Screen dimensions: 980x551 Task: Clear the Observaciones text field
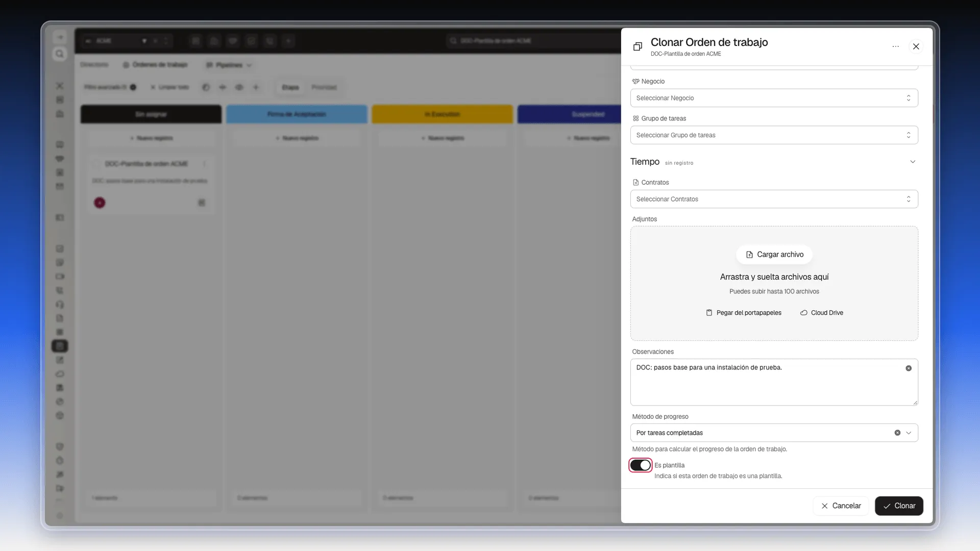pyautogui.click(x=909, y=368)
